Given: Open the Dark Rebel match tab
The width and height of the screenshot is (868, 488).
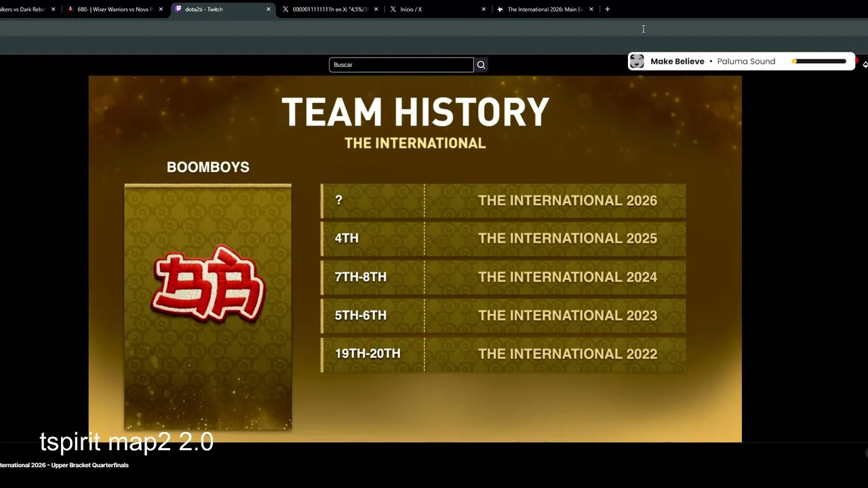Looking at the screenshot, I should click(x=27, y=9).
